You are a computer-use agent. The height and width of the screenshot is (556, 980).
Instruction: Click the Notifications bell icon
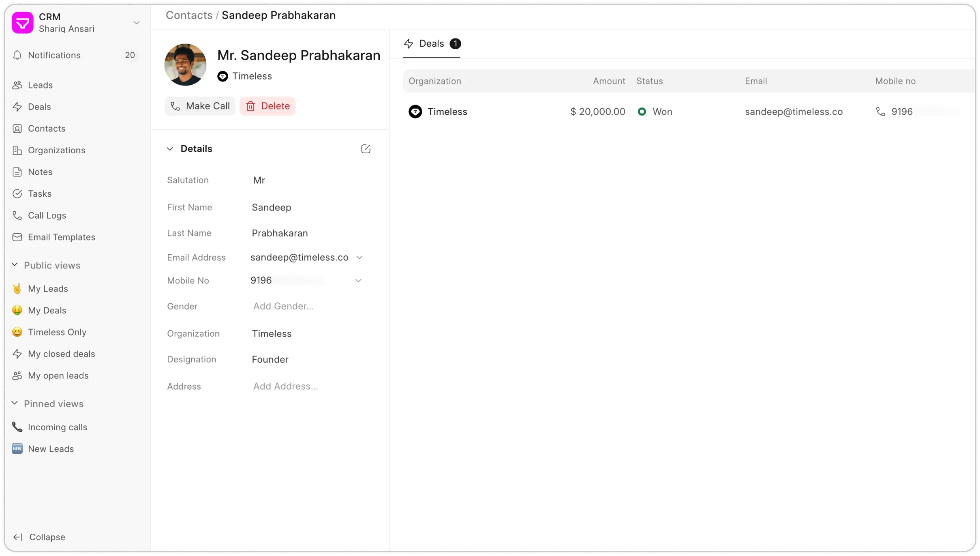(x=17, y=55)
